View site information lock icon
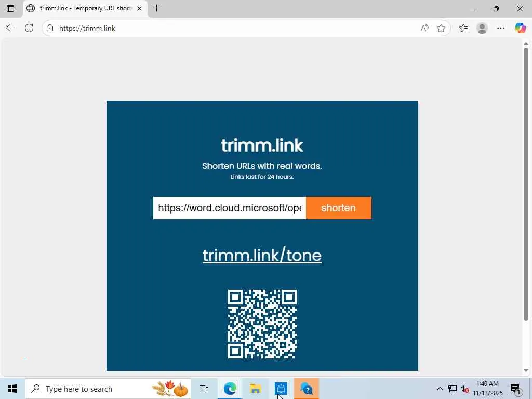The width and height of the screenshot is (532, 399). click(50, 28)
